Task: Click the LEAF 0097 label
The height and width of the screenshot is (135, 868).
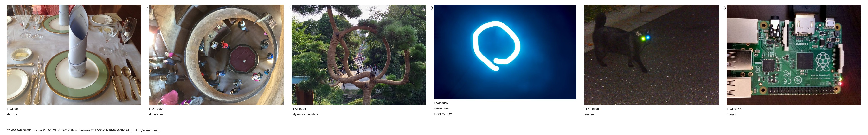Action: click(x=441, y=103)
